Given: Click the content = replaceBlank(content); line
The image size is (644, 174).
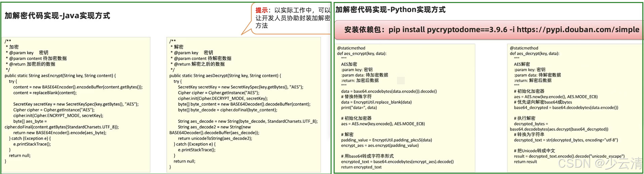Looking at the screenshot, I should pyautogui.click(x=45, y=93).
